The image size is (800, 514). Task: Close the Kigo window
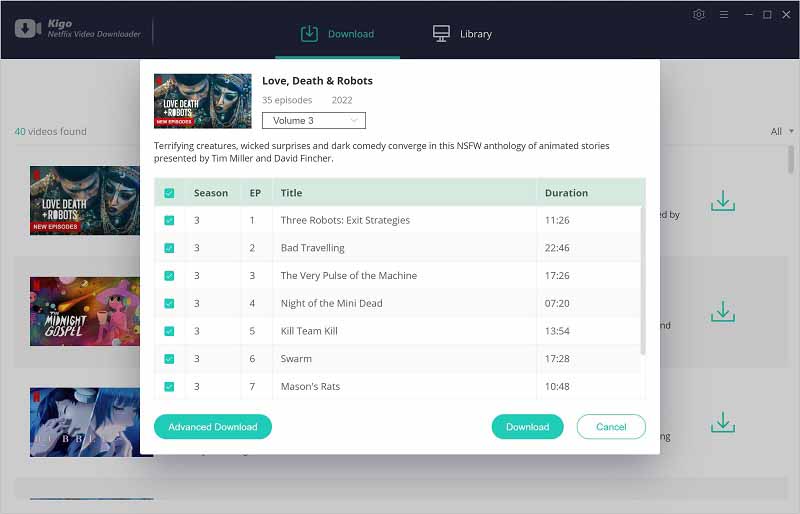coord(786,15)
